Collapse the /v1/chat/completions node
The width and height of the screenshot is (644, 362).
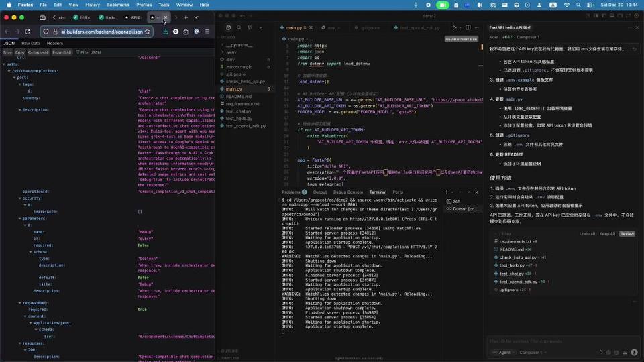click(x=9, y=71)
